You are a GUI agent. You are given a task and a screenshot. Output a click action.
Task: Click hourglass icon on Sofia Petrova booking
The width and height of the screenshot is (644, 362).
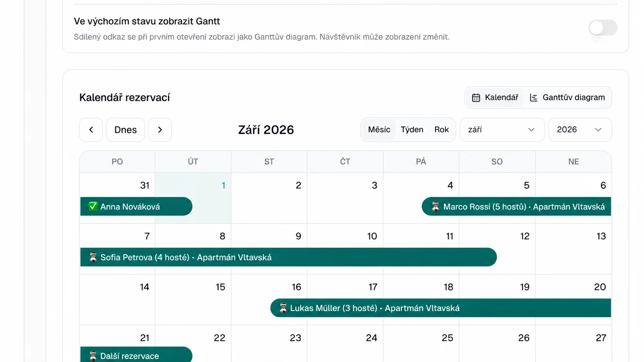93,257
